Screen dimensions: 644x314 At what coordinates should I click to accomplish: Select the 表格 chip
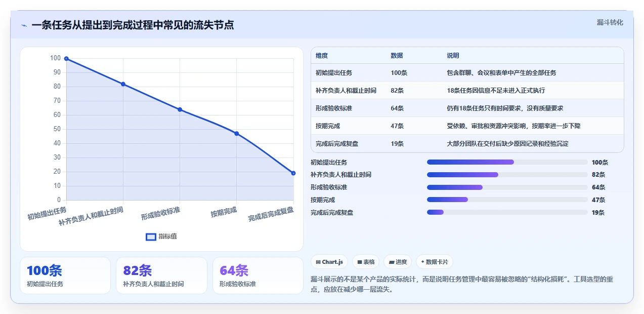tap(366, 262)
